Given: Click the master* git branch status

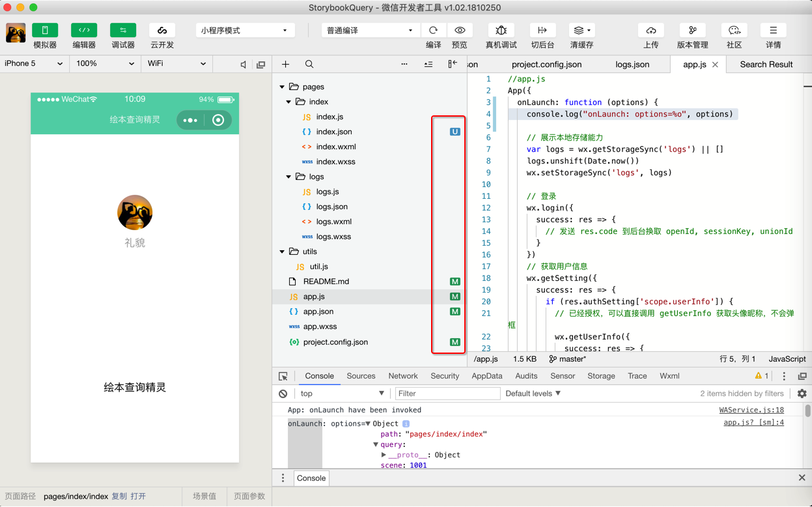Looking at the screenshot, I should point(567,359).
